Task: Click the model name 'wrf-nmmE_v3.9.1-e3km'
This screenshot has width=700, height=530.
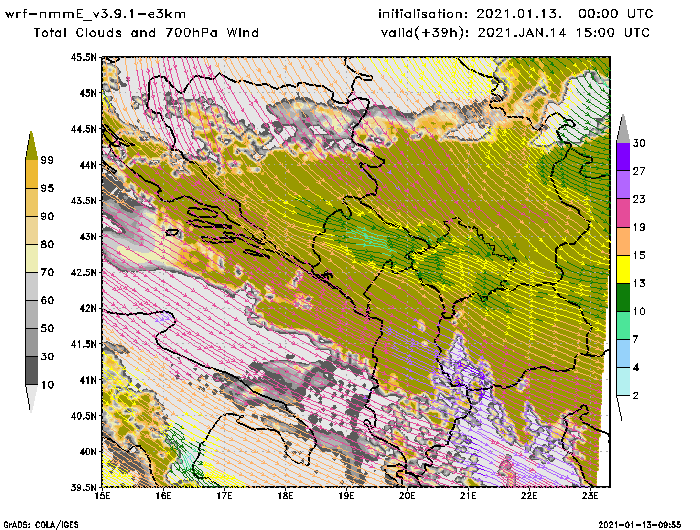Action: click(95, 14)
